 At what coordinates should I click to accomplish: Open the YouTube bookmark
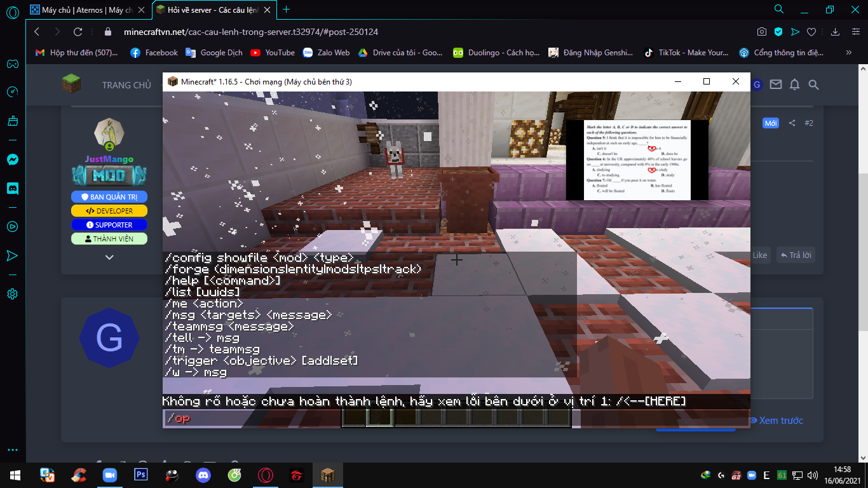point(273,53)
